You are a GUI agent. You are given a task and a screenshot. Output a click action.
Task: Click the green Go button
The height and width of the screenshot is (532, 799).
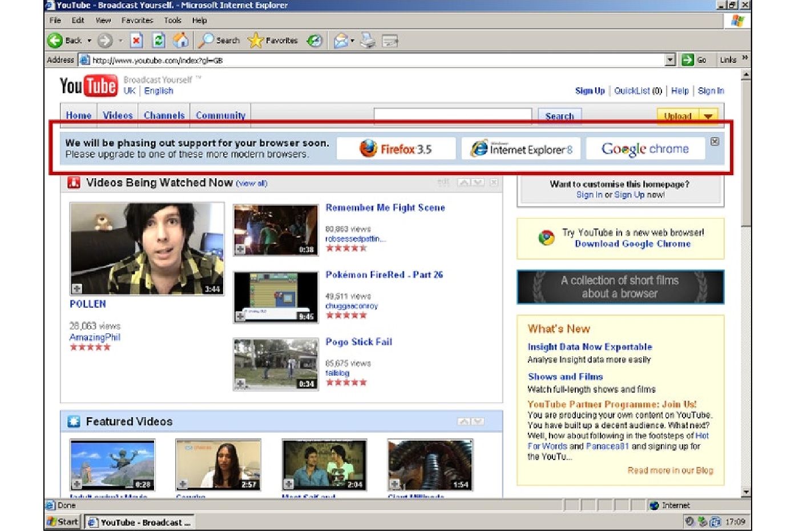[x=694, y=60]
